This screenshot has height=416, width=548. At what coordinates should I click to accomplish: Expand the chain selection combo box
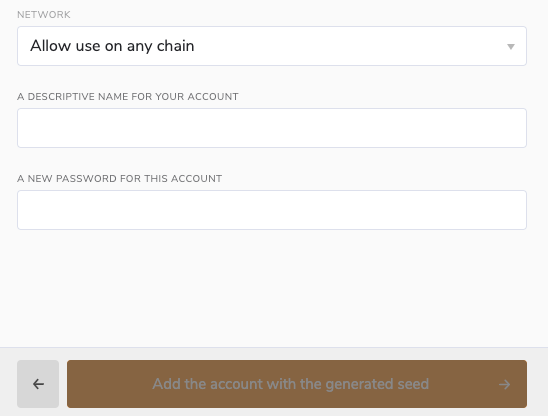[x=272, y=46]
